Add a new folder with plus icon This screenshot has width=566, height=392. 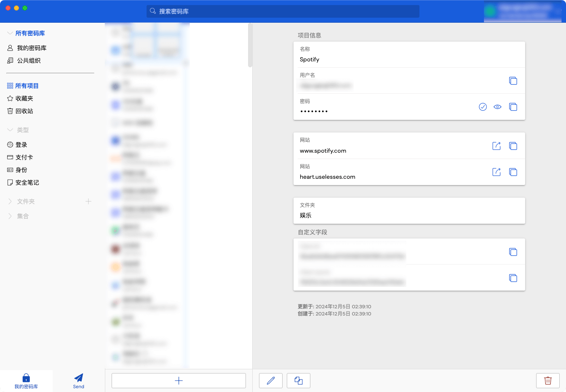point(88,201)
